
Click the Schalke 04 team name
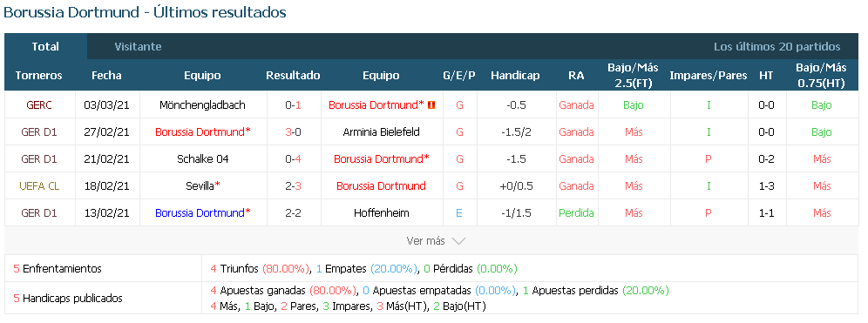[202, 158]
